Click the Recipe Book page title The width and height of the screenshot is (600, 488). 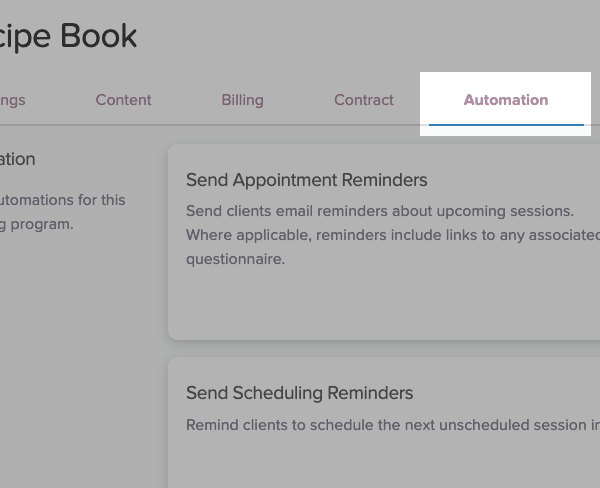[x=68, y=36]
